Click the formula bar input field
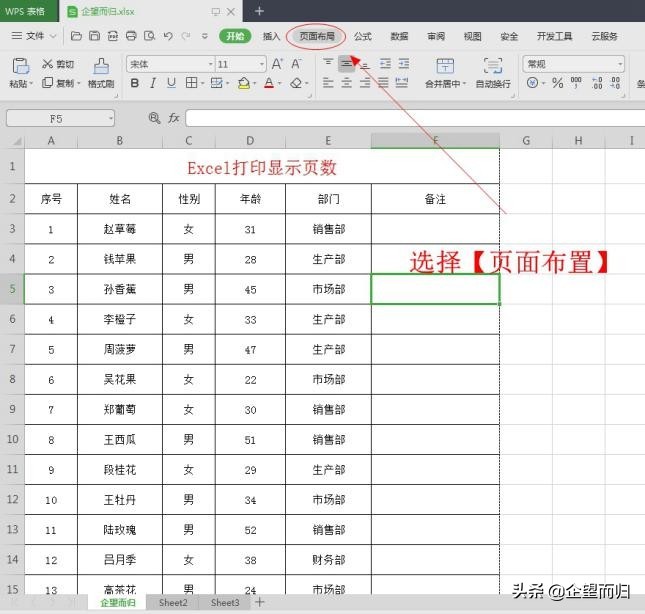The width and height of the screenshot is (645, 614). [415, 118]
